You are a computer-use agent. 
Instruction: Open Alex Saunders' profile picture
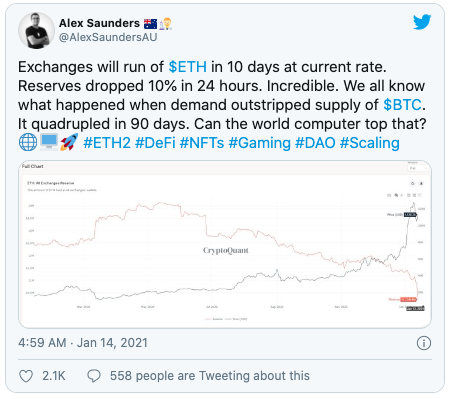[x=36, y=30]
